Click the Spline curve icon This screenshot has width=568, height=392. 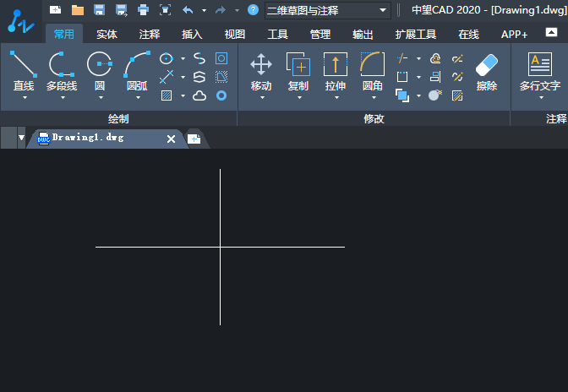coord(199,58)
